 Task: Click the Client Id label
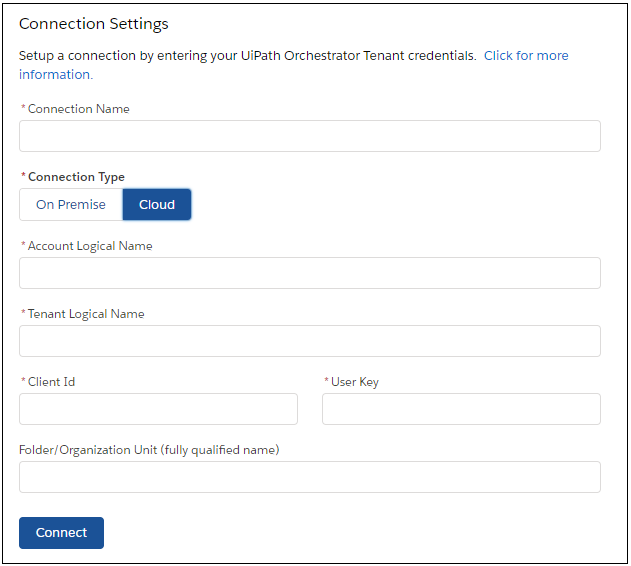(x=51, y=382)
